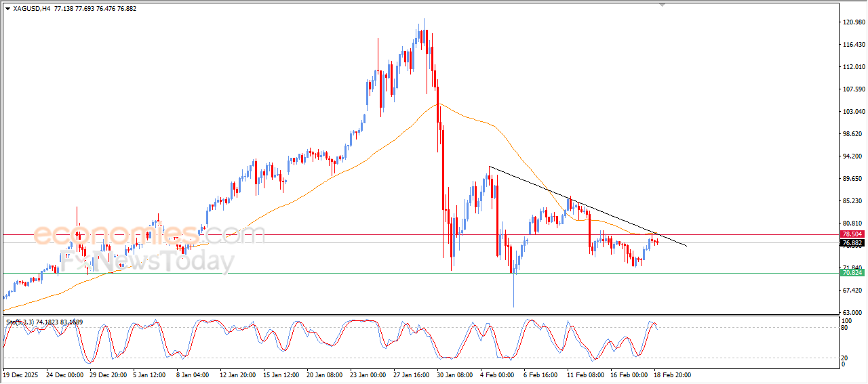Click the 80 level on stochastic scale
This screenshot has height=384, width=868.
click(x=845, y=328)
